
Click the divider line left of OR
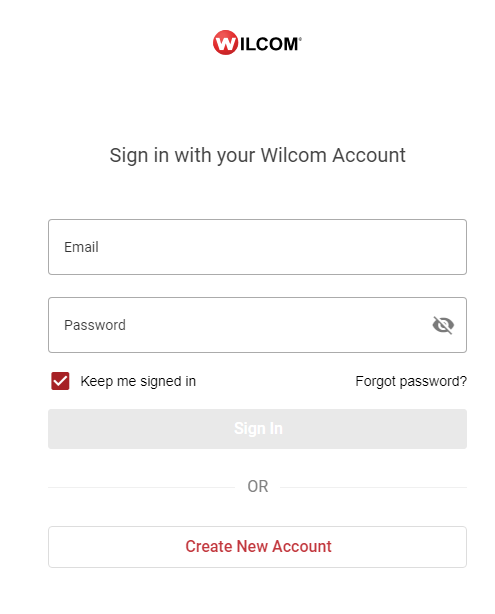point(141,488)
